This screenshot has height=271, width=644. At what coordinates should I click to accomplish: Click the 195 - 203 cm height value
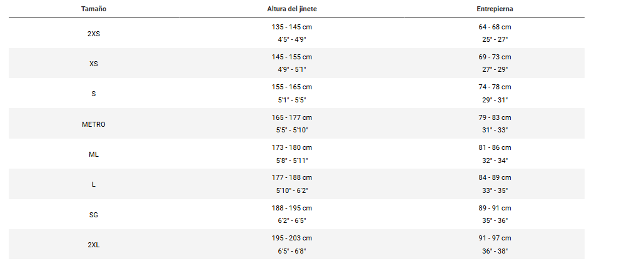pos(292,239)
